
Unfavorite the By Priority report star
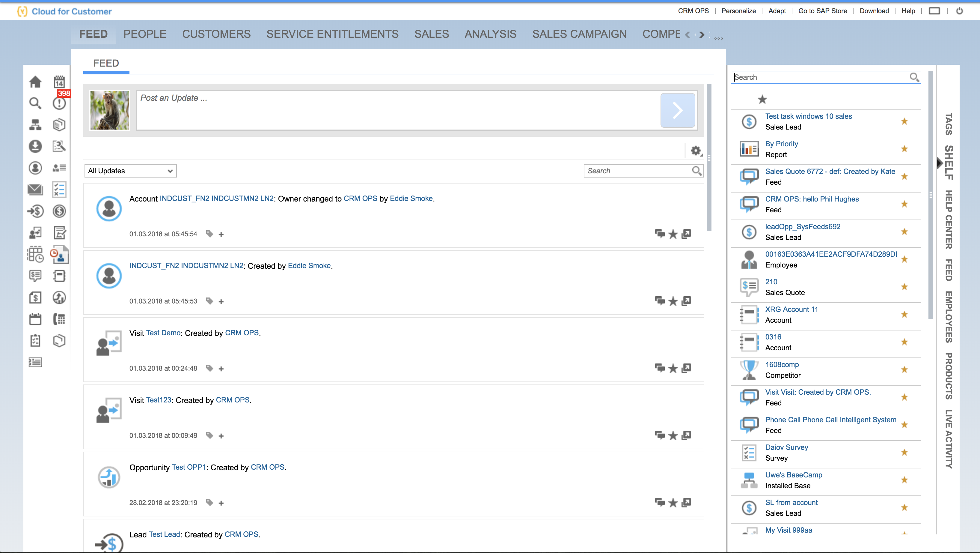click(x=904, y=149)
